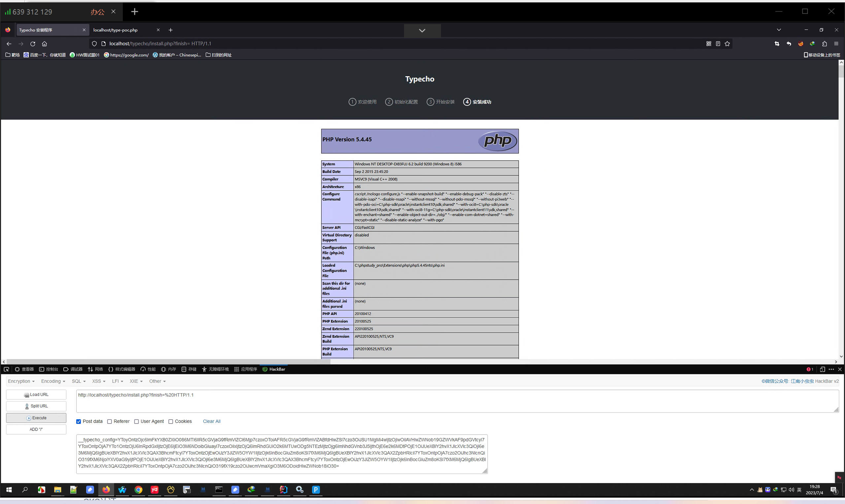Uncheck the Post data checkbox
Image resolution: width=845 pixels, height=504 pixels.
pos(79,422)
